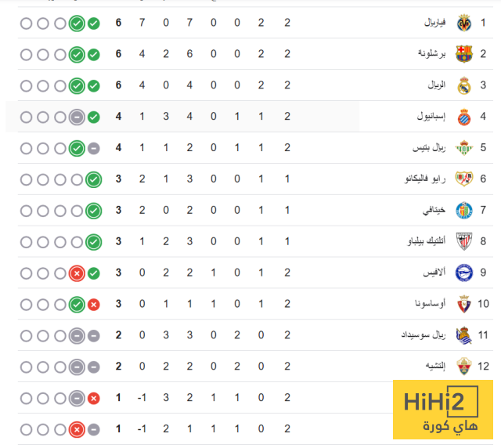Click the Athletic Bilbao club crest
Viewport: 501px width, 448px height.
point(464,242)
